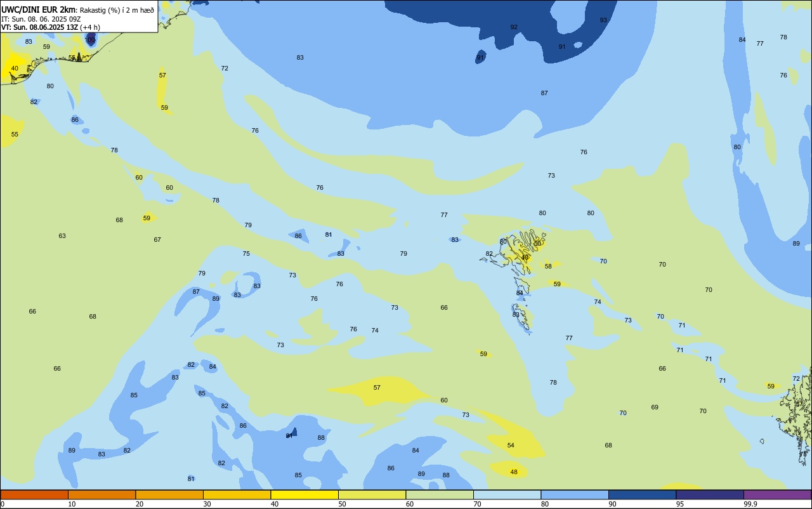Click the dark blue 90–95 legend swatch
812x509 pixels.
642,494
